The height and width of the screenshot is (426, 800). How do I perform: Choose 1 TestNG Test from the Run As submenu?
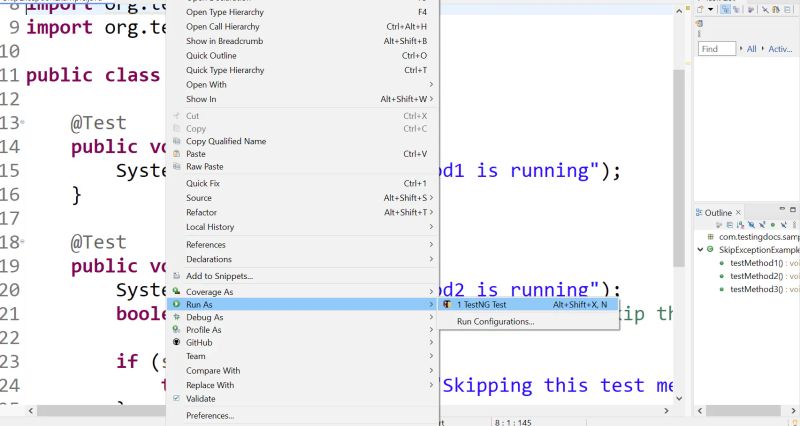pyautogui.click(x=529, y=305)
